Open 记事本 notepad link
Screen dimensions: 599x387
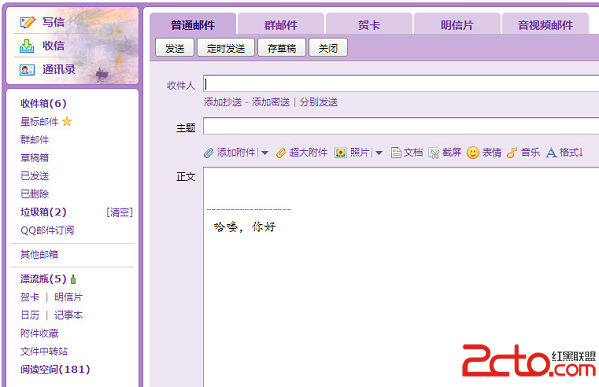click(x=68, y=315)
